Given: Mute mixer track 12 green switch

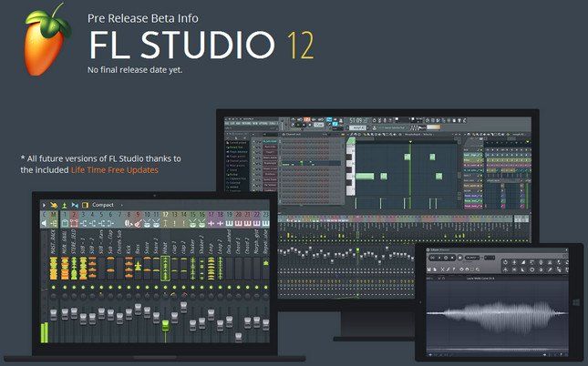Looking at the screenshot, I should coord(165,288).
